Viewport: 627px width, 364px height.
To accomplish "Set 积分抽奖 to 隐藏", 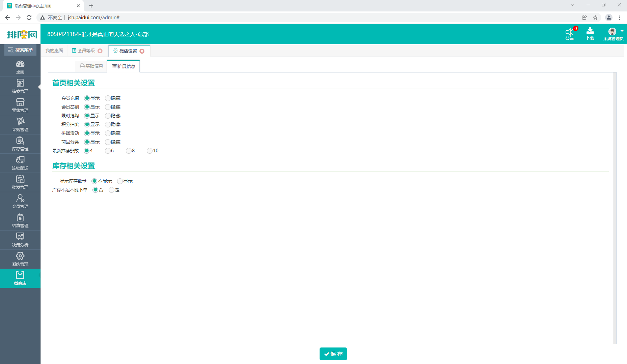I will coord(108,125).
